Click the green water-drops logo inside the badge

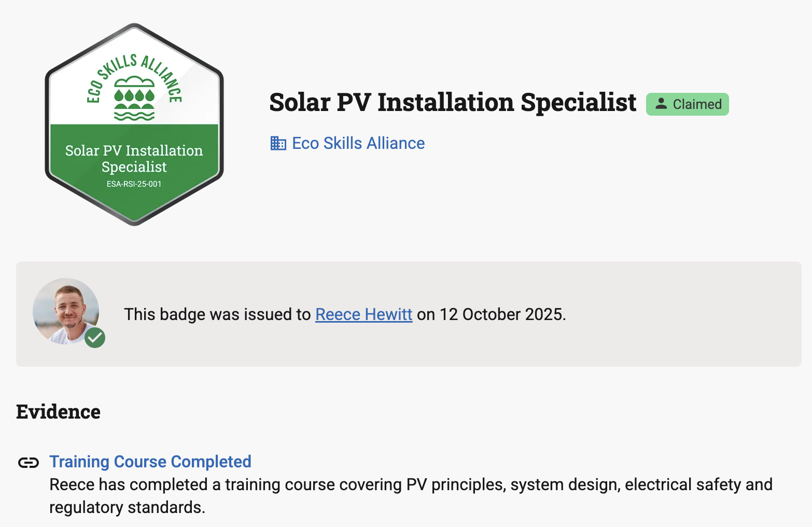point(134,99)
